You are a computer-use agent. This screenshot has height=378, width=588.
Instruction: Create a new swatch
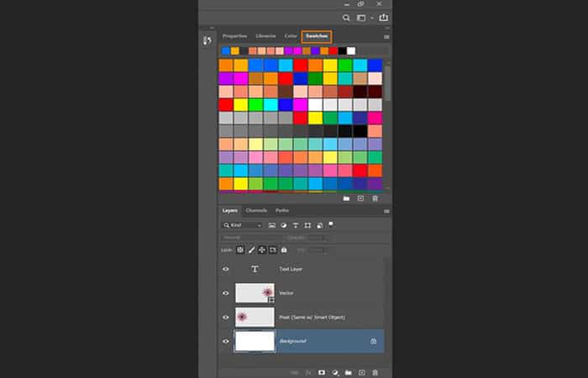tap(360, 198)
